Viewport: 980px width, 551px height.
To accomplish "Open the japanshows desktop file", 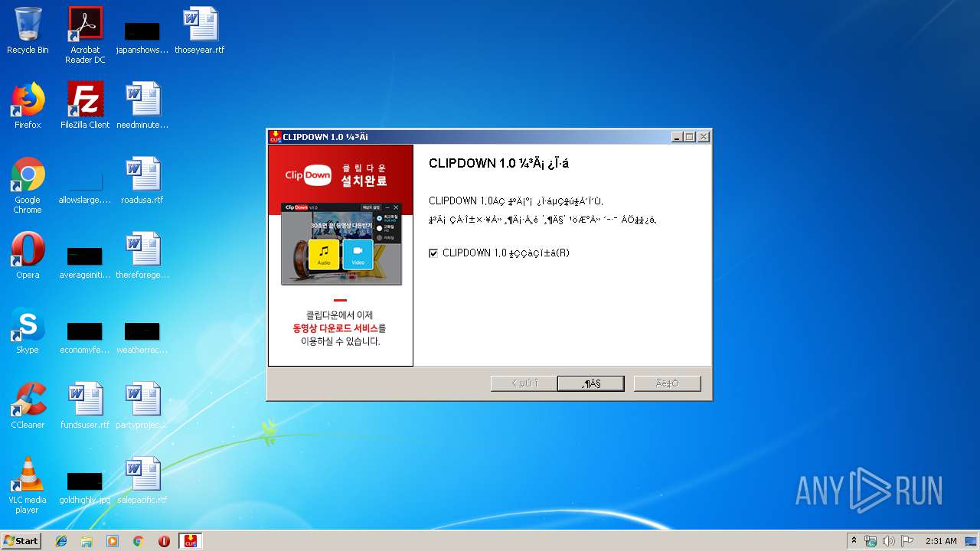I will coord(142,35).
